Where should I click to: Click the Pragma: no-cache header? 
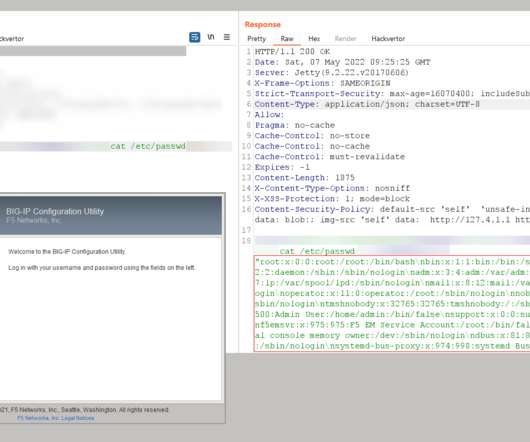[x=295, y=125]
